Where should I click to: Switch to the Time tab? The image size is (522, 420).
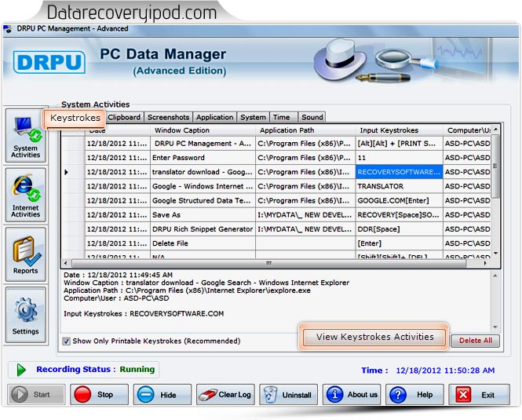[283, 117]
